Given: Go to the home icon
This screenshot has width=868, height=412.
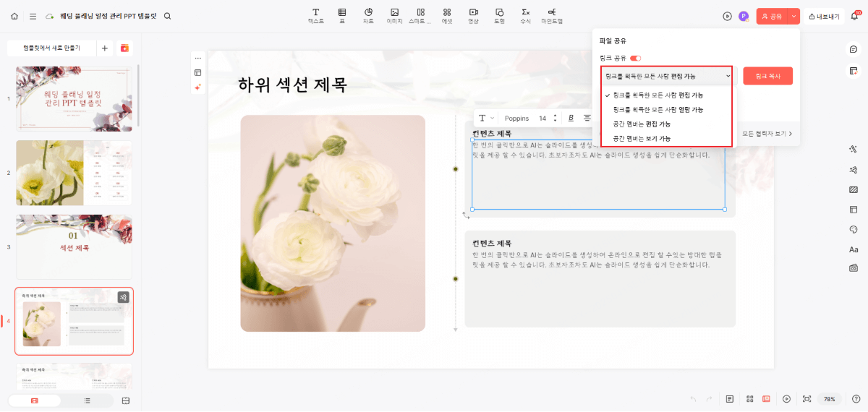Looking at the screenshot, I should 14,16.
